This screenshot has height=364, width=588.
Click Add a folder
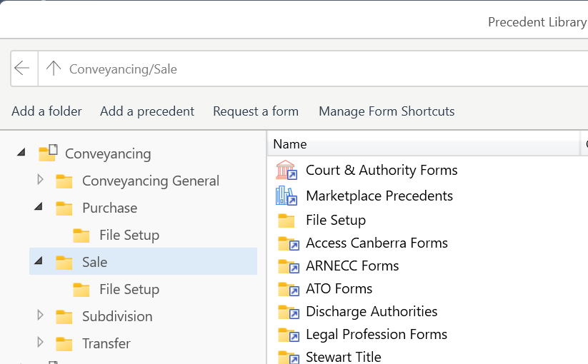46,111
